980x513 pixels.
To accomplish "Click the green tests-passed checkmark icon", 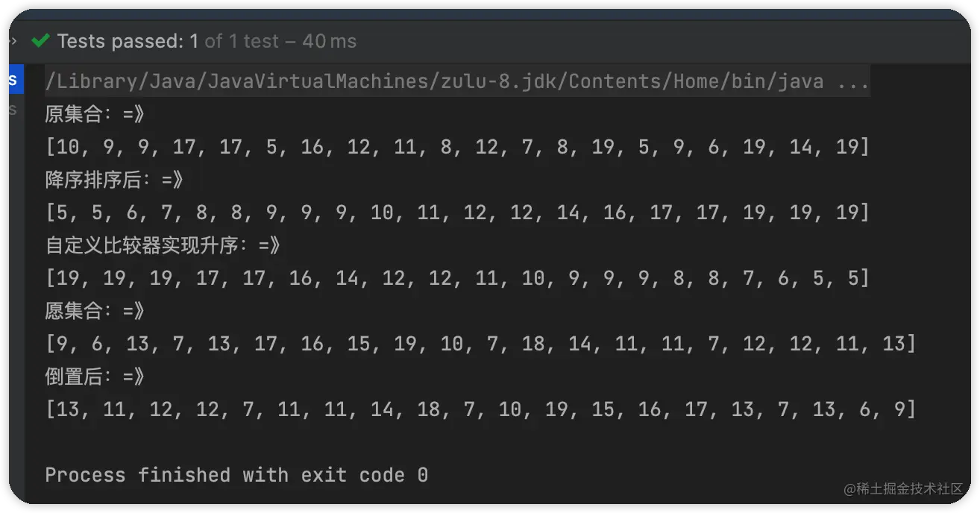I will tap(40, 41).
